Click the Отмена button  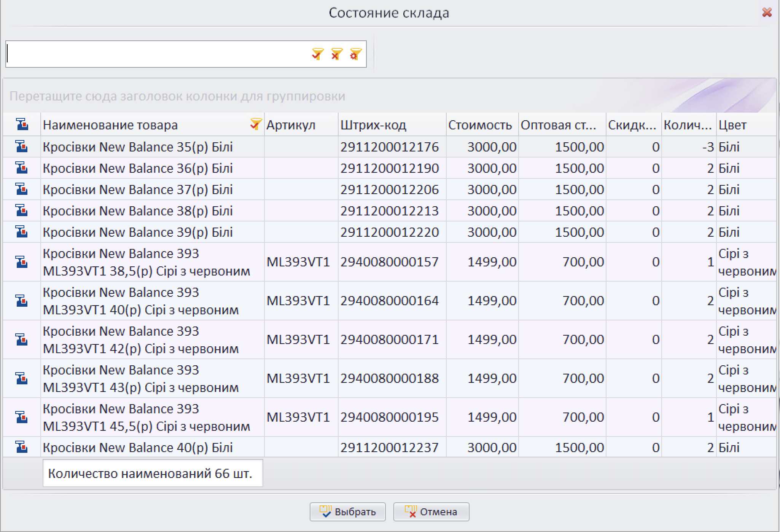(431, 512)
